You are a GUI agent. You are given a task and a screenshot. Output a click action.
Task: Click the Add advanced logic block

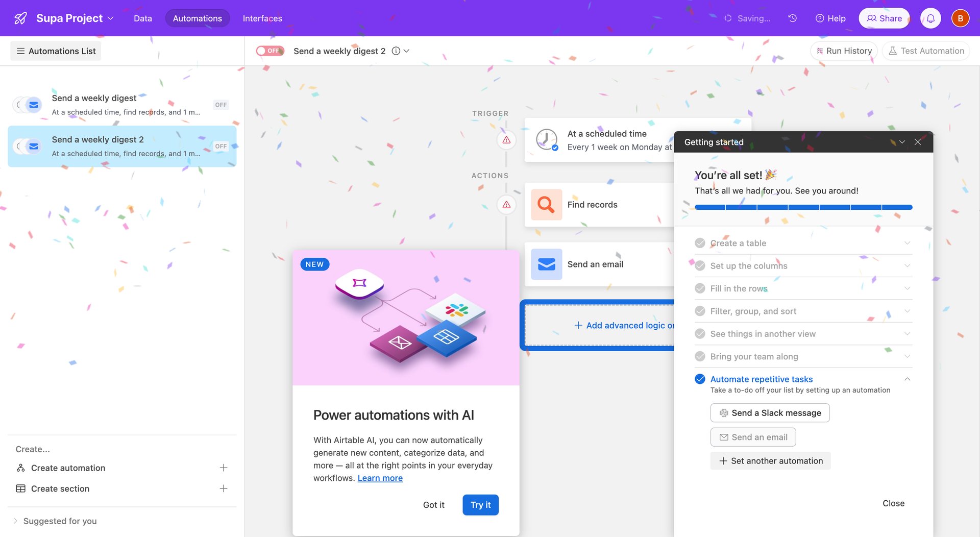[x=623, y=325]
